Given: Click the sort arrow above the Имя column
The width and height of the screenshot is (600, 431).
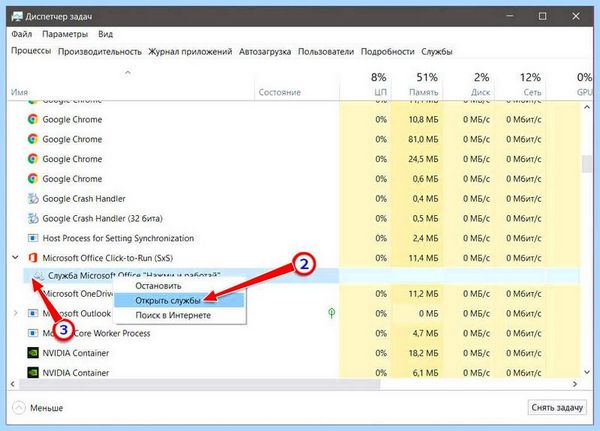Looking at the screenshot, I should pyautogui.click(x=128, y=72).
